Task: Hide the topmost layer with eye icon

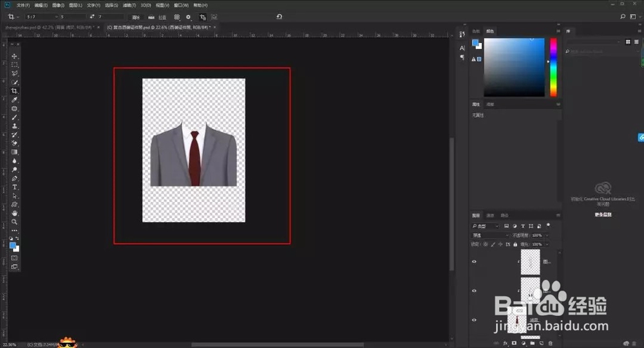Action: (x=475, y=262)
